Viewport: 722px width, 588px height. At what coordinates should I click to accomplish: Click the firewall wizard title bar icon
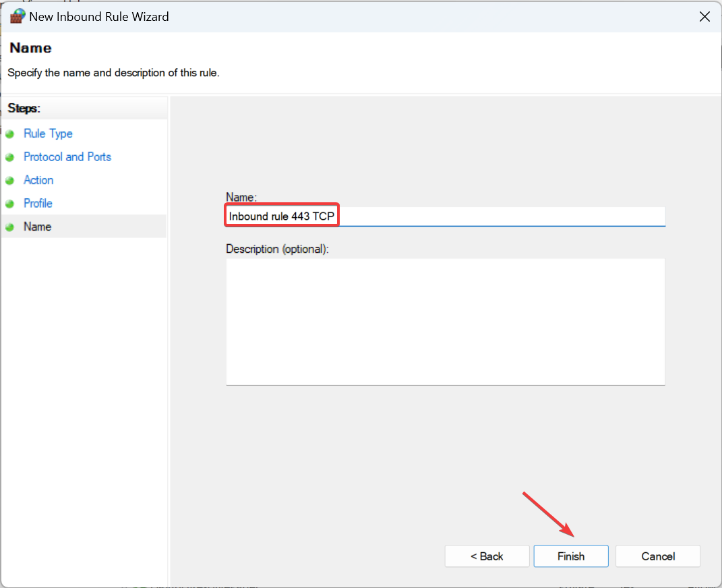(17, 16)
